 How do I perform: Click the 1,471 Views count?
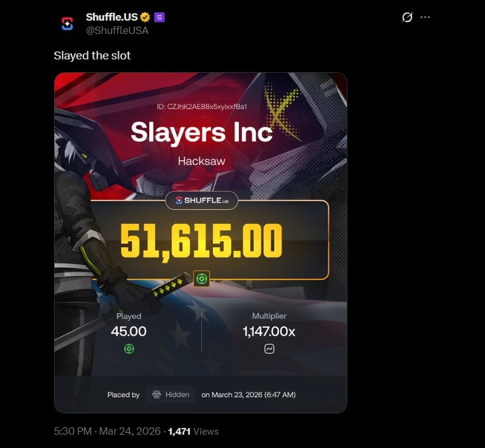[x=193, y=431]
